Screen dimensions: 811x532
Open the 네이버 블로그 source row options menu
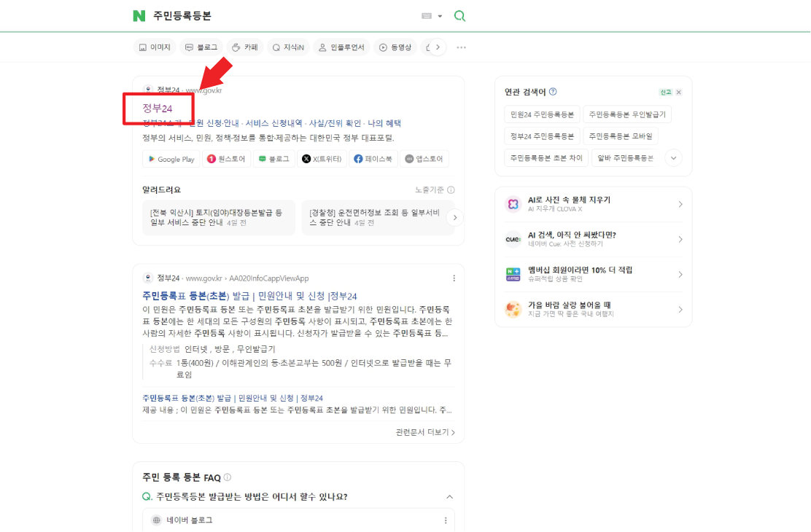(x=446, y=520)
